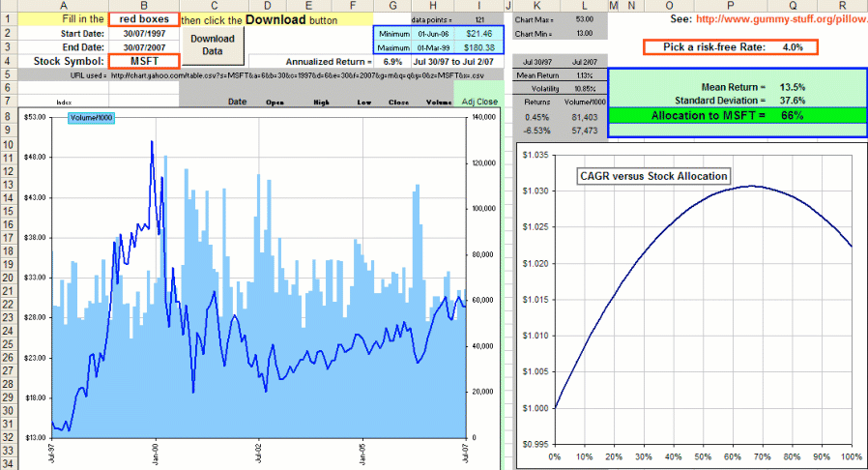Select the End Date cell 30/07/2007

coord(144,47)
